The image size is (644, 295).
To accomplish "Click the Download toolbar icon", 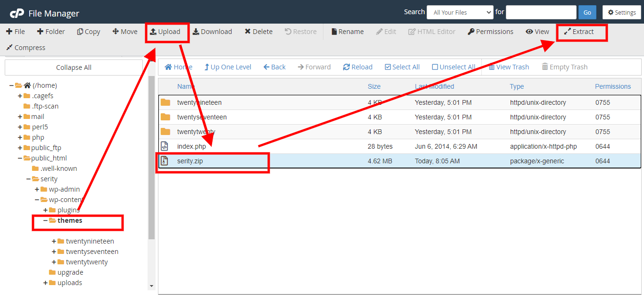I will 196,32.
